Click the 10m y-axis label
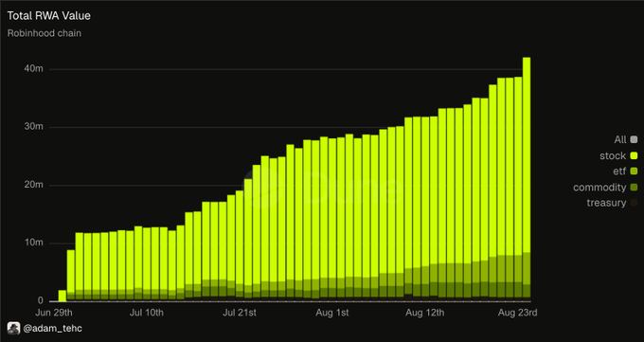The width and height of the screenshot is (644, 342). (33, 243)
